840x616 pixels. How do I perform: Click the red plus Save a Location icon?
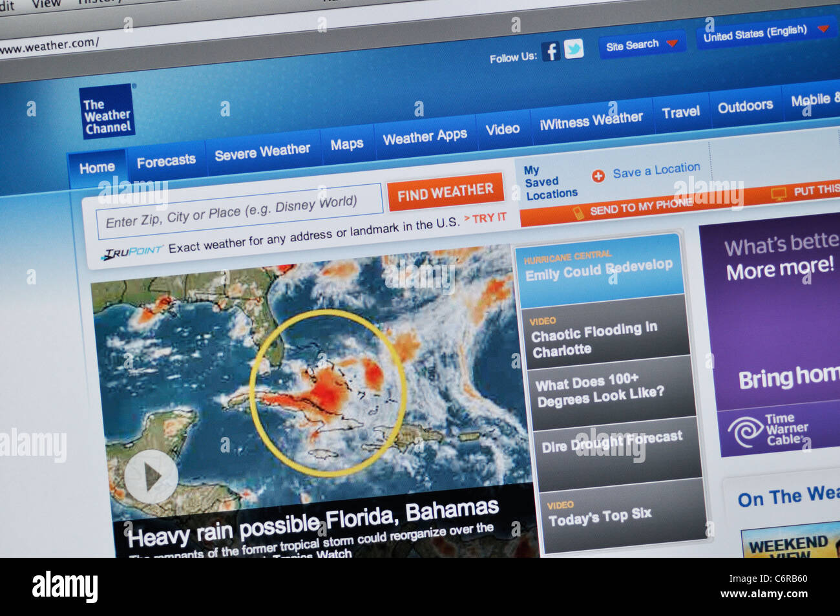[x=598, y=176]
